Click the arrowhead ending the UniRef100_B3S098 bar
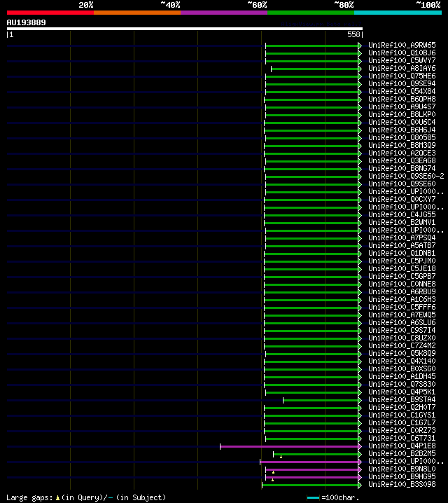The image size is (448, 503). tap(360, 485)
